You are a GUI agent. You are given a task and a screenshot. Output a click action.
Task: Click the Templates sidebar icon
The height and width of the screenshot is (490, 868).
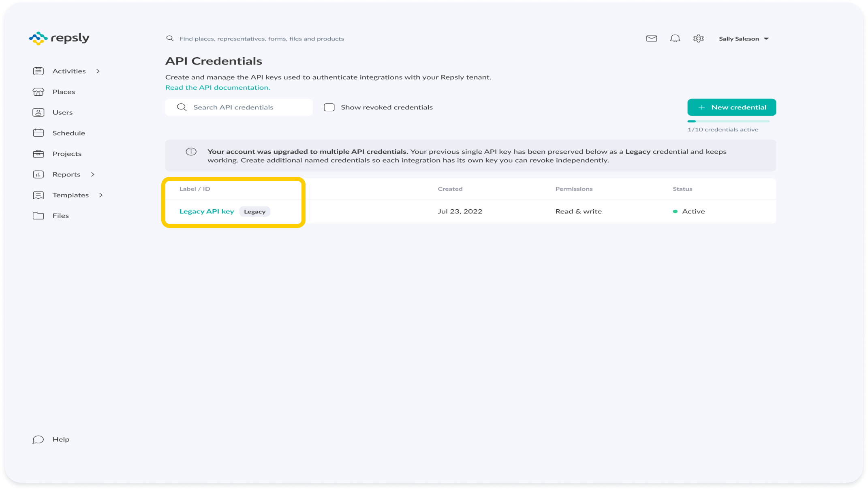(38, 195)
